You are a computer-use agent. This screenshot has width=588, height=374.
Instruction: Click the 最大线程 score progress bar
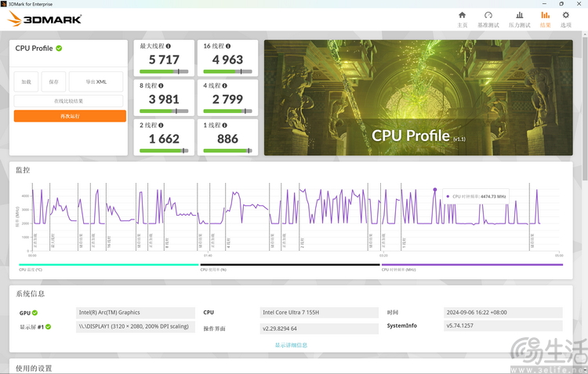click(164, 71)
